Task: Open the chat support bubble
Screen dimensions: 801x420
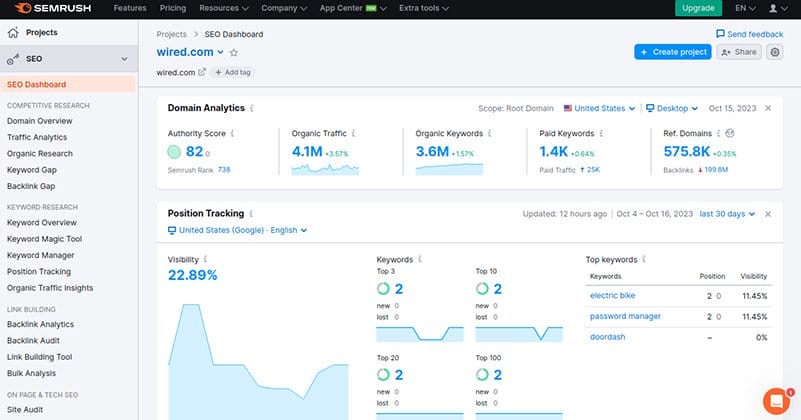Action: point(776,401)
